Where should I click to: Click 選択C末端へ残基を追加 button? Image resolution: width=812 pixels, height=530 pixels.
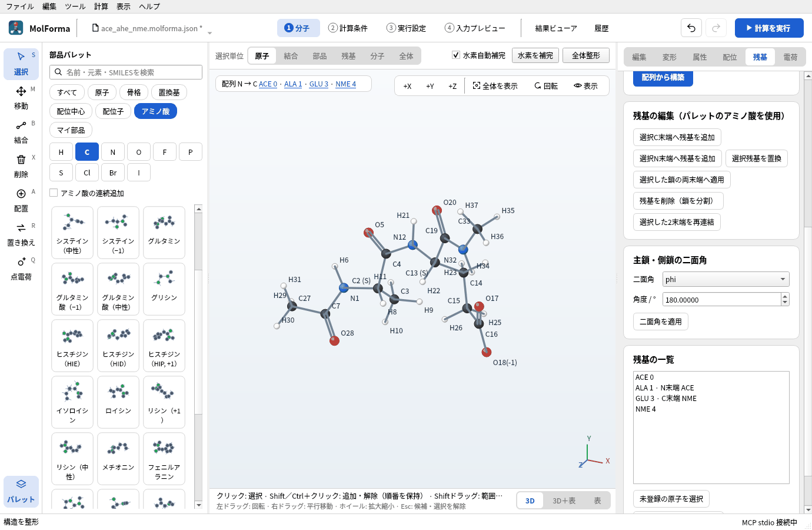pos(677,137)
